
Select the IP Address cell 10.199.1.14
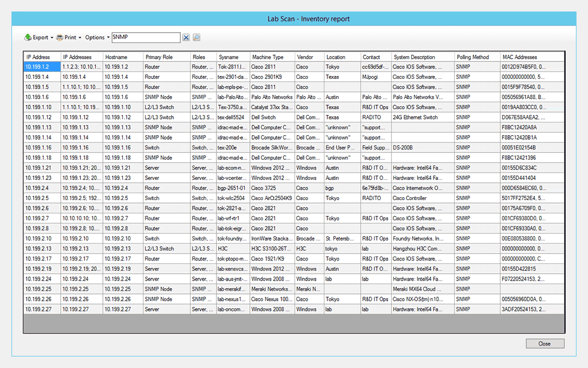point(42,138)
